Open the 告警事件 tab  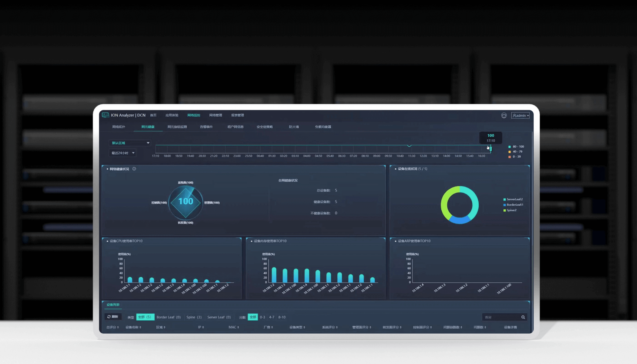(x=206, y=127)
